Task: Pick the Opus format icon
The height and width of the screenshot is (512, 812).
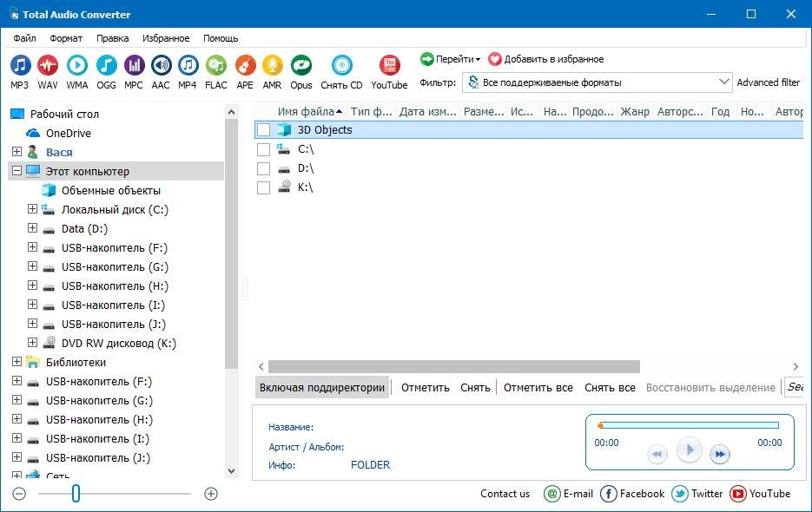Action: (x=300, y=66)
